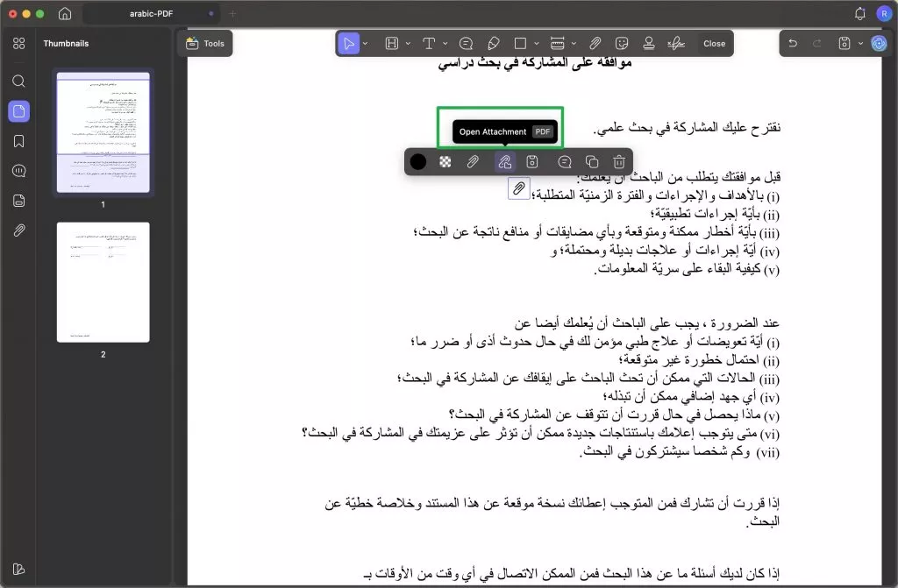This screenshot has height=588, width=898.
Task: Open the comments list sidebar icon
Action: pyautogui.click(x=19, y=171)
